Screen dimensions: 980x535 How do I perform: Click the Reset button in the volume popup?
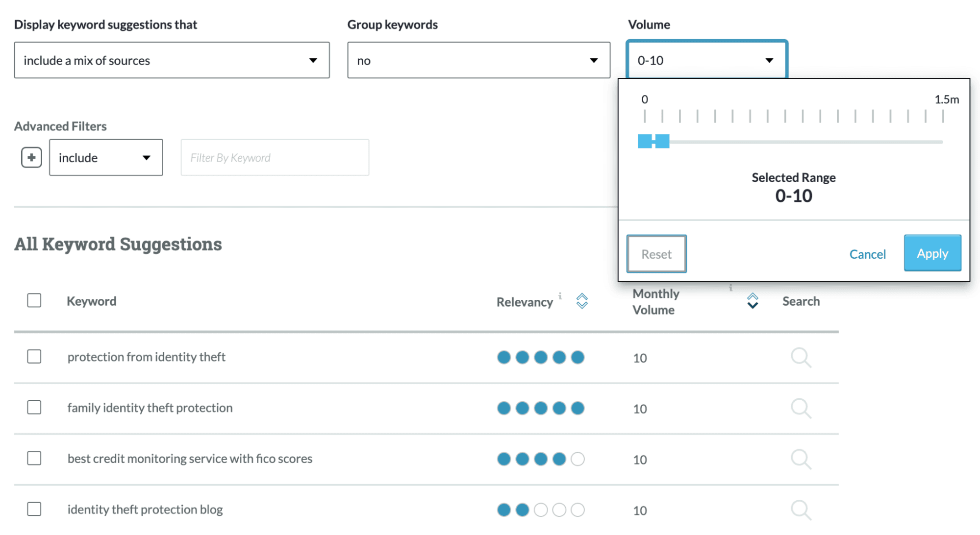[656, 254]
